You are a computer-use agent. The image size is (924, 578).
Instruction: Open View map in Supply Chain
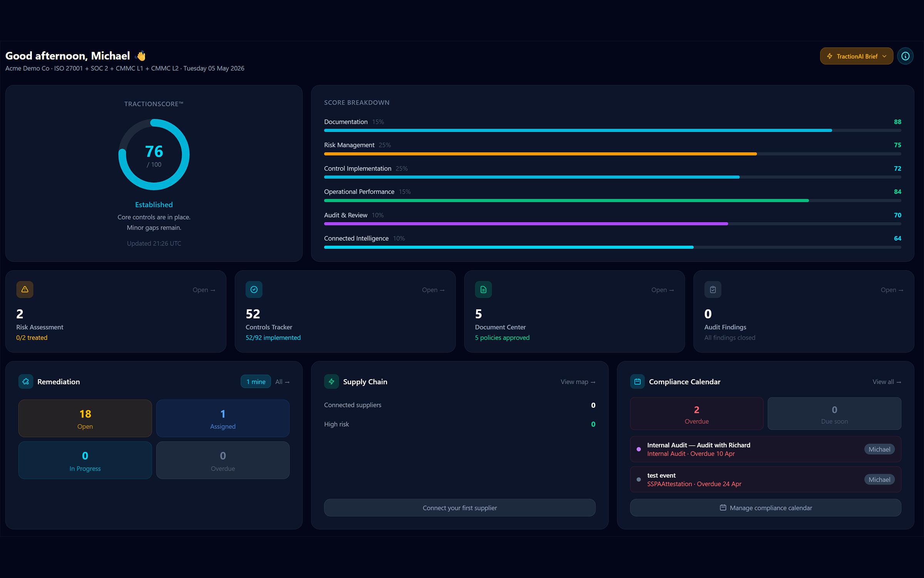(x=578, y=382)
